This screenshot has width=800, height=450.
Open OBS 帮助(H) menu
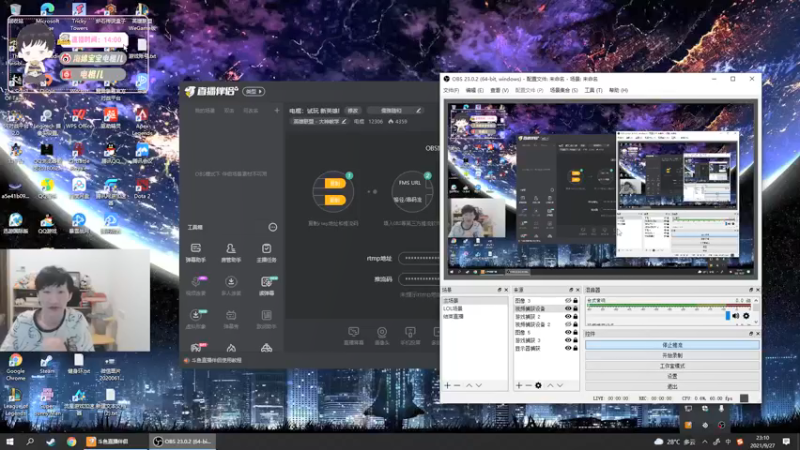tap(618, 90)
